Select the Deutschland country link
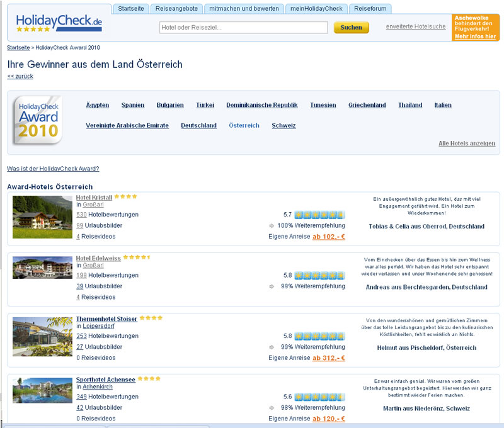This screenshot has width=504, height=428. pyautogui.click(x=198, y=125)
